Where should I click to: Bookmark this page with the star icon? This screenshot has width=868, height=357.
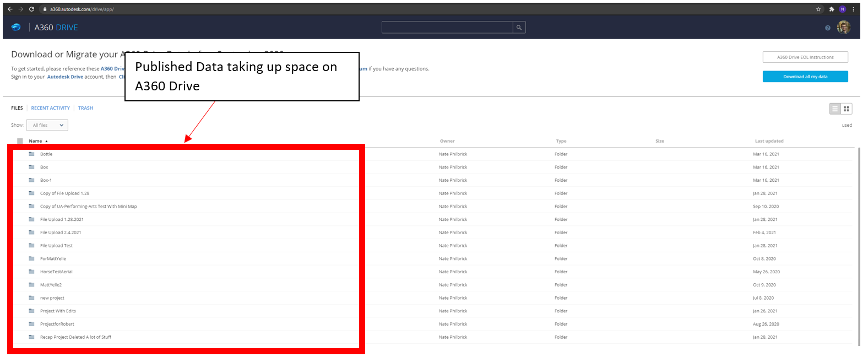818,9
